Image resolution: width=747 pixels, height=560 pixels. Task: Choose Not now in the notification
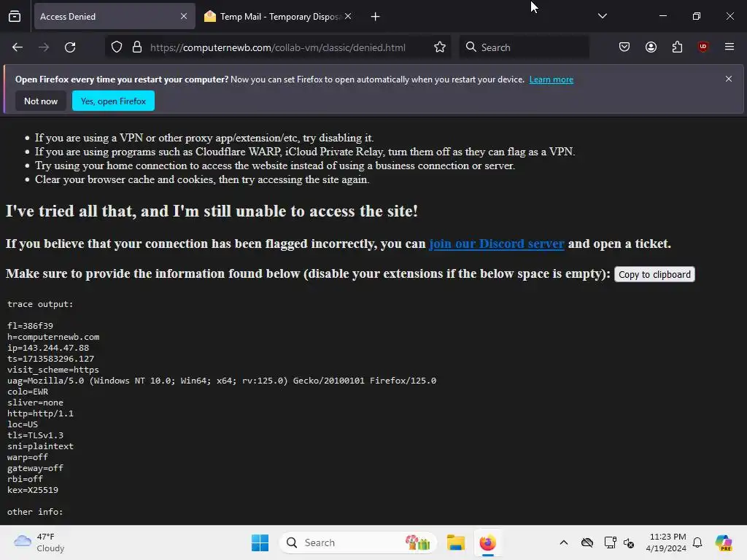pos(41,101)
